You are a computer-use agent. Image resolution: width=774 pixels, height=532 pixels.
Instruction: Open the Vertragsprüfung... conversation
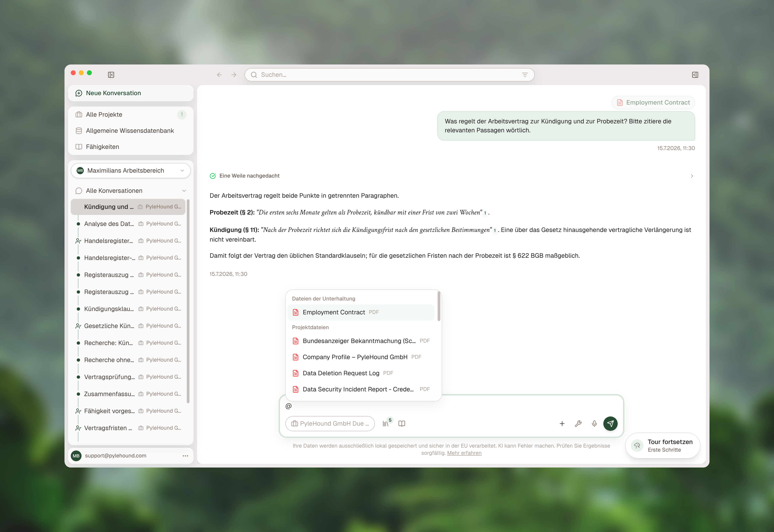[x=128, y=377]
